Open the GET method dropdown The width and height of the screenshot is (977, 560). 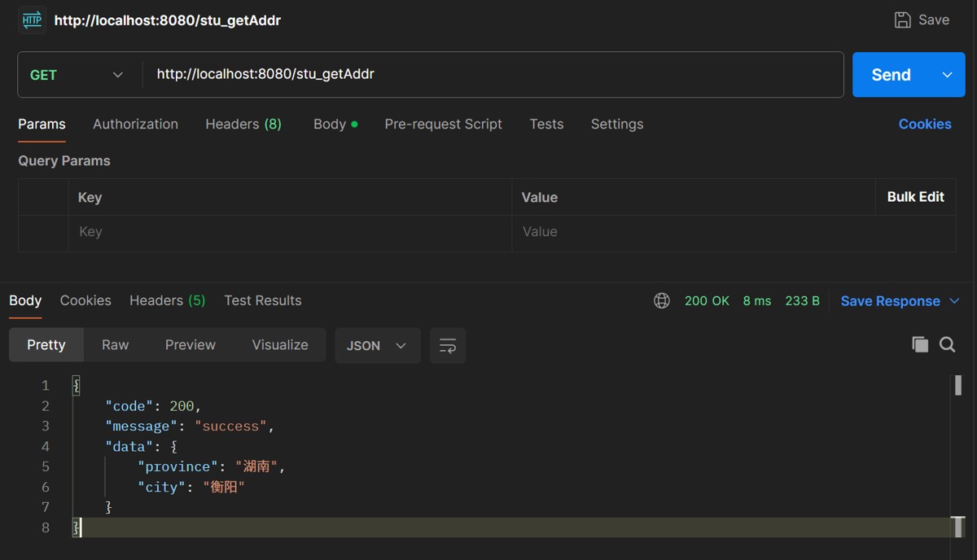[x=77, y=75]
